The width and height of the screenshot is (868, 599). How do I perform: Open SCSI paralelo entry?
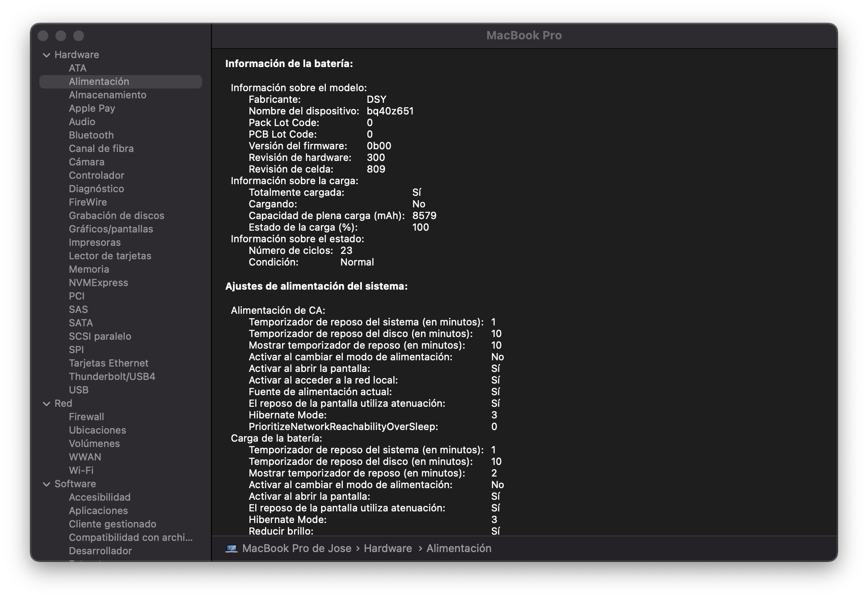click(100, 336)
